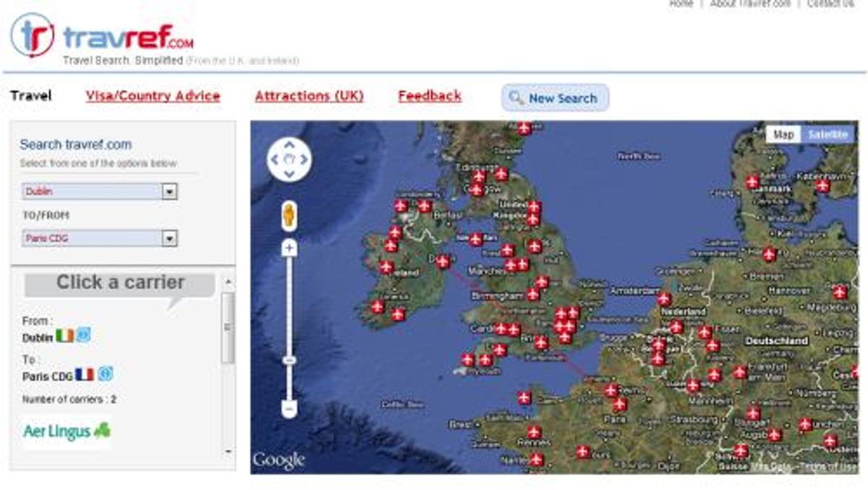Open the Visa/Country Advice tab

coord(151,95)
